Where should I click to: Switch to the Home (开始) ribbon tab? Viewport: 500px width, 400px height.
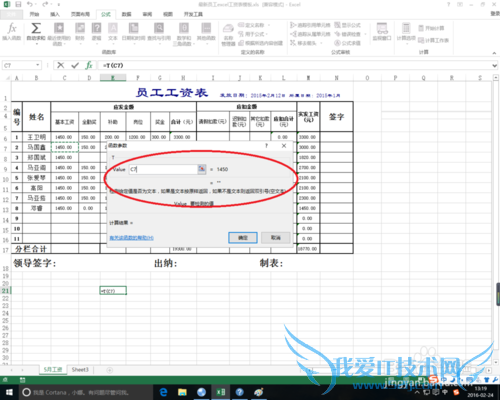point(34,14)
